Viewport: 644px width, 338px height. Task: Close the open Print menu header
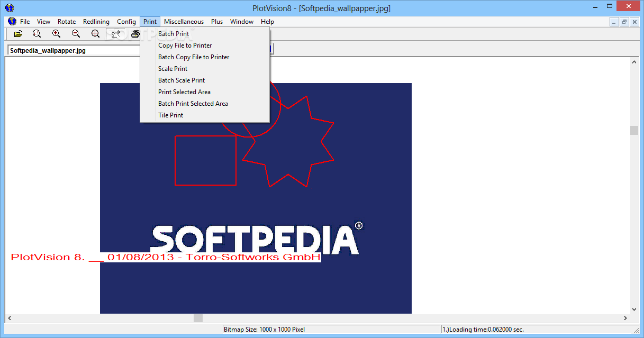click(150, 22)
